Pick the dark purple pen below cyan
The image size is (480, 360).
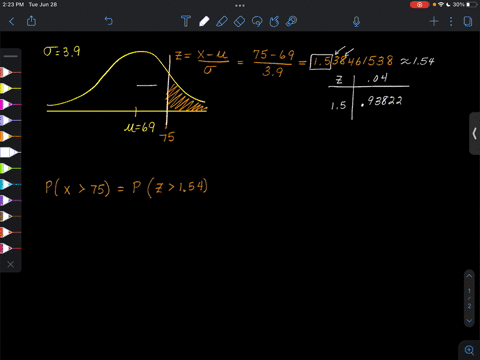[10, 200]
